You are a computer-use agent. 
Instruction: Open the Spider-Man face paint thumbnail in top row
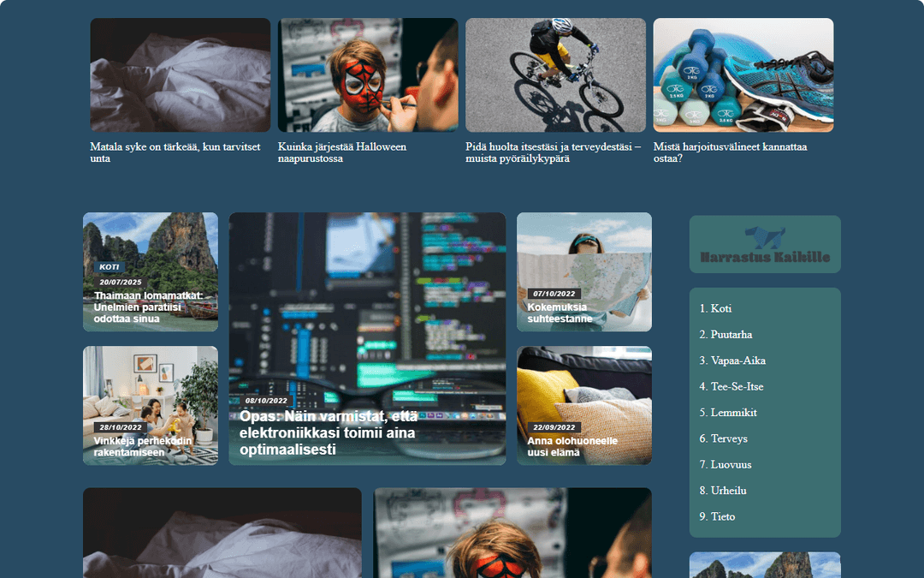click(x=368, y=74)
